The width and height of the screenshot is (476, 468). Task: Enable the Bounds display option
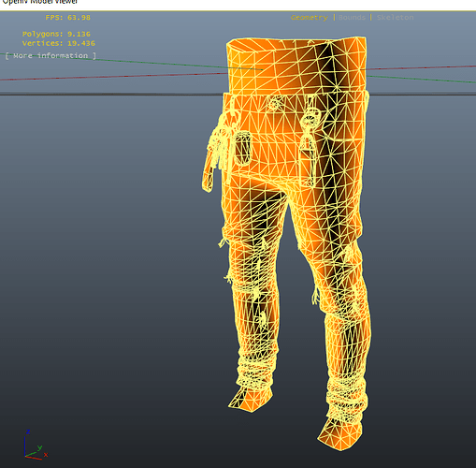pos(352,18)
